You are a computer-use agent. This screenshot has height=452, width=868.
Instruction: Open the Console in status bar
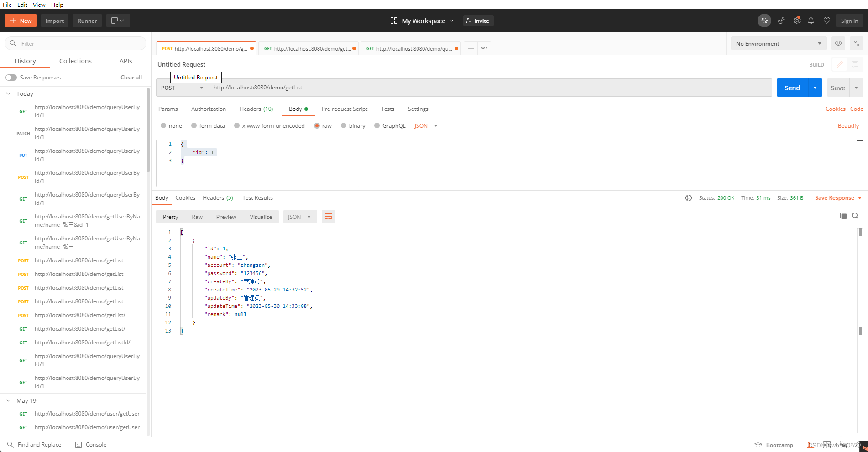91,445
